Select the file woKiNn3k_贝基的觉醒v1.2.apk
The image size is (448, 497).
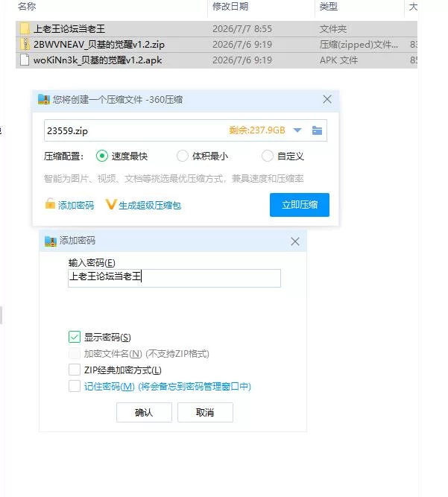pyautogui.click(x=217, y=60)
